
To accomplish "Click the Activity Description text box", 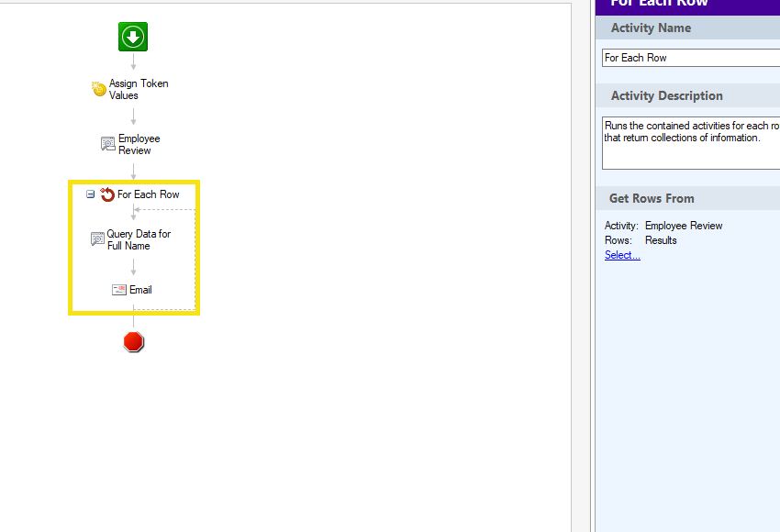I will point(691,143).
